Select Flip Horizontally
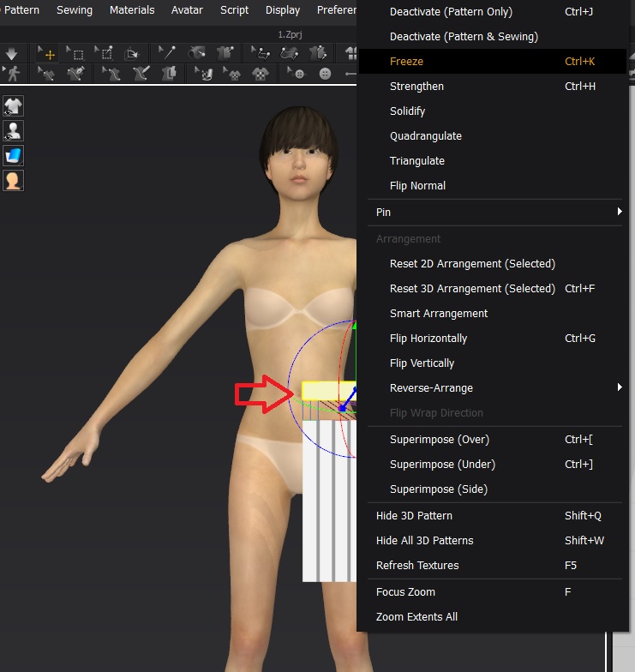The image size is (635, 672). 492,338
